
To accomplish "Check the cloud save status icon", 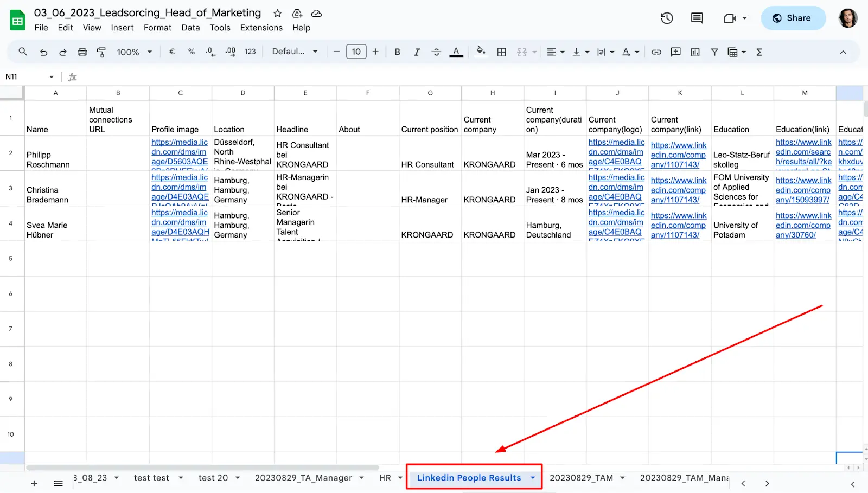I will coord(316,13).
